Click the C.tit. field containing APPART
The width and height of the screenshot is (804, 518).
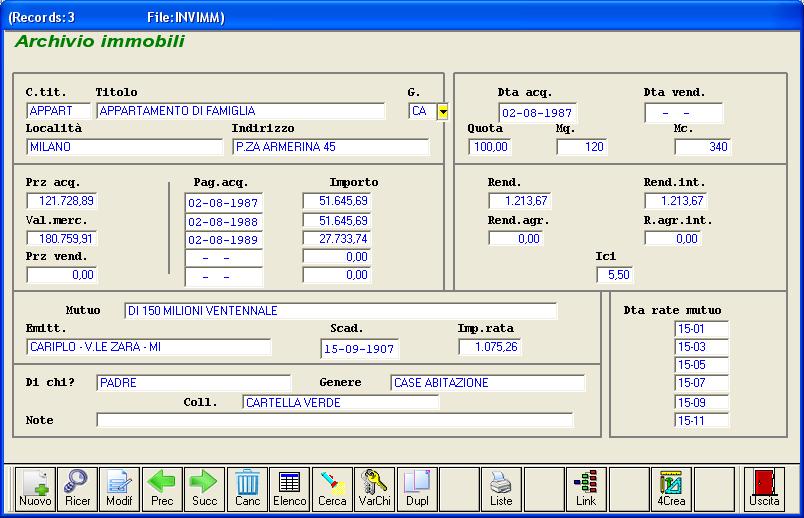58,111
